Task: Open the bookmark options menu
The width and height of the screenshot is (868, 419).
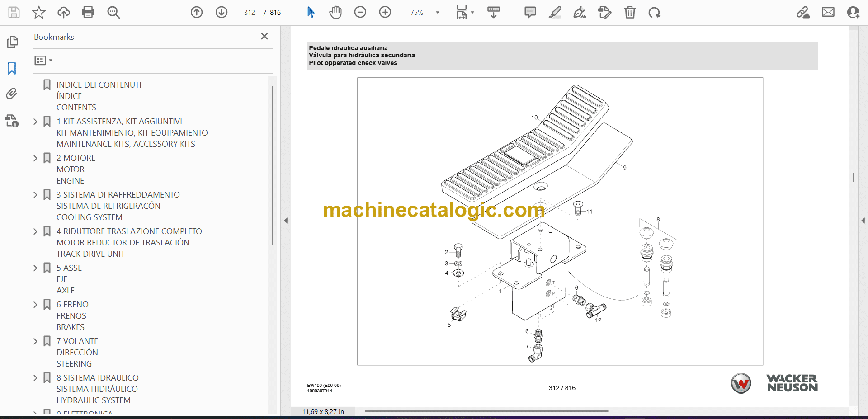Action: click(43, 60)
